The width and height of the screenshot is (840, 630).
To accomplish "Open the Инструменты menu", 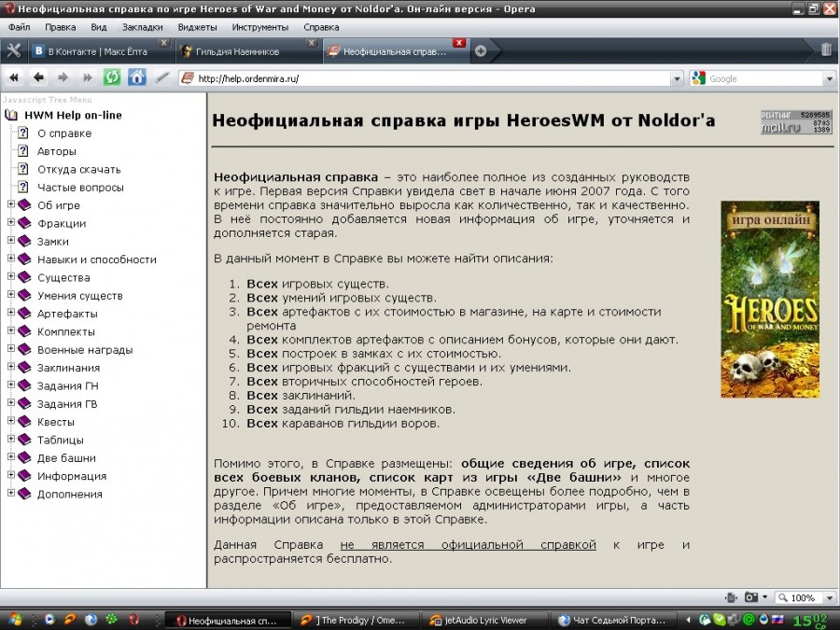I will [259, 27].
